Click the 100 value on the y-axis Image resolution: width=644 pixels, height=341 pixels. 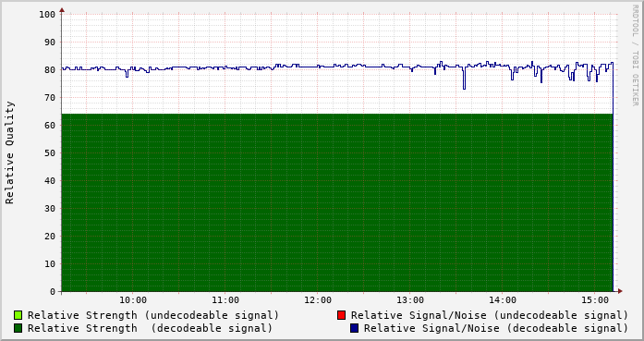point(47,15)
